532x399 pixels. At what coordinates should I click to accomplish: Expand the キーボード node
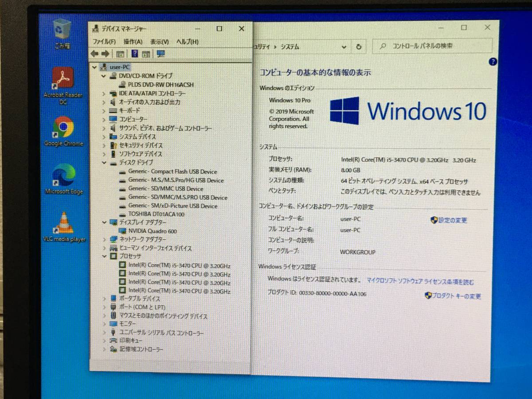click(104, 110)
